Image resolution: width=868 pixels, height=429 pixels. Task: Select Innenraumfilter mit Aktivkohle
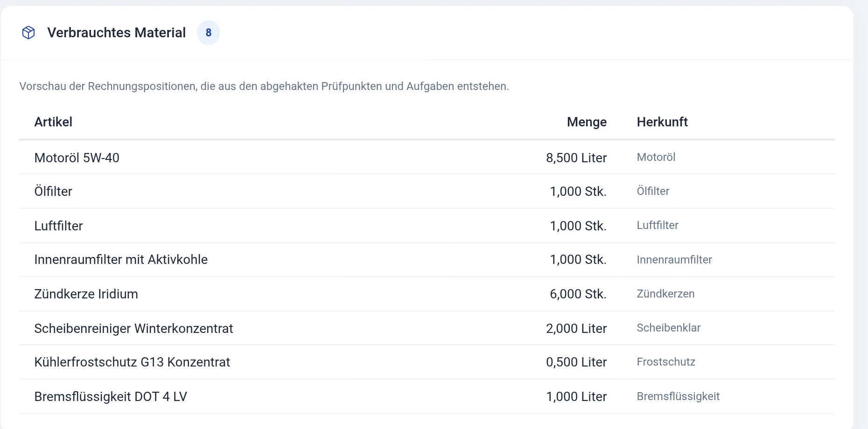[121, 259]
